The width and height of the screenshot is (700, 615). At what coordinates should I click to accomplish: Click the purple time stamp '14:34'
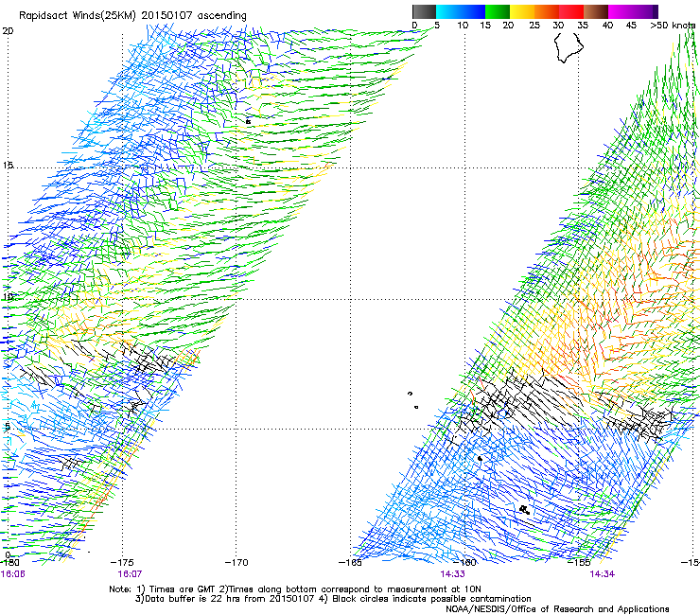[602, 574]
